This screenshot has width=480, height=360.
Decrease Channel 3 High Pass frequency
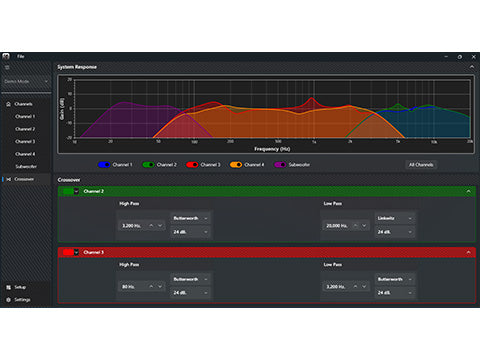[x=160, y=287]
